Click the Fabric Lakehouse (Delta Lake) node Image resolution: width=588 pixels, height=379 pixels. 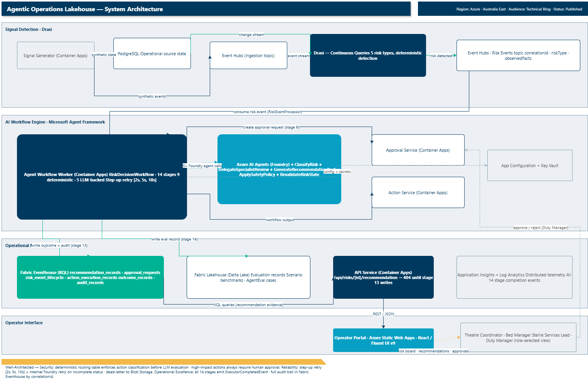click(248, 277)
